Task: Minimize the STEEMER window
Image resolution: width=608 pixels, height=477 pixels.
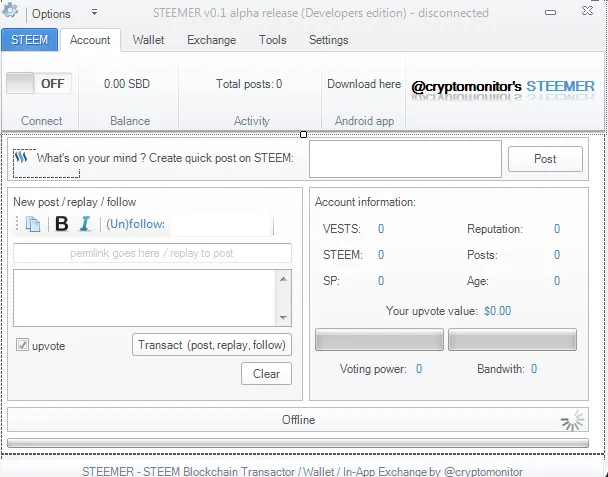Action: click(x=551, y=12)
